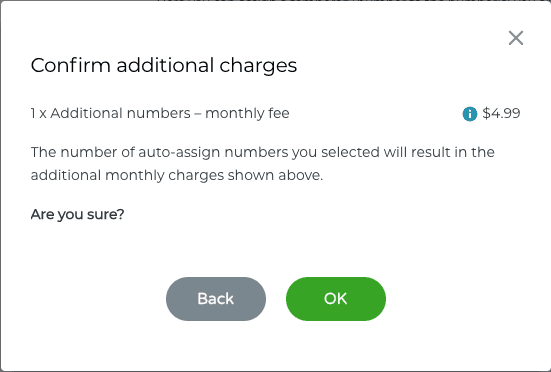551x372 pixels.
Task: Go back using the gray Back button
Action: pos(216,299)
